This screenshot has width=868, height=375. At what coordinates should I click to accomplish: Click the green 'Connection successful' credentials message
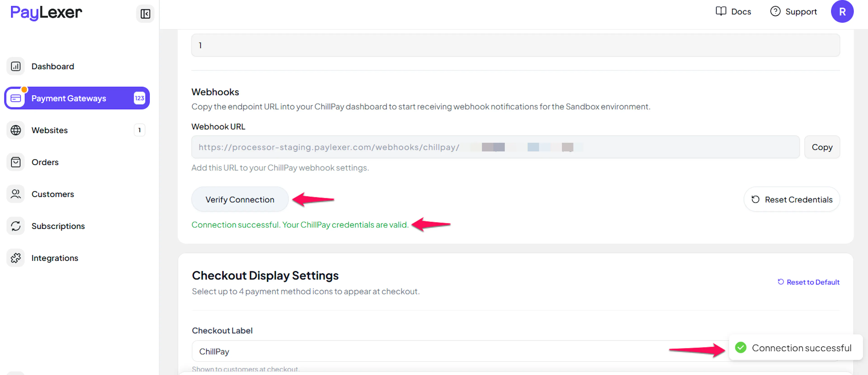point(300,225)
